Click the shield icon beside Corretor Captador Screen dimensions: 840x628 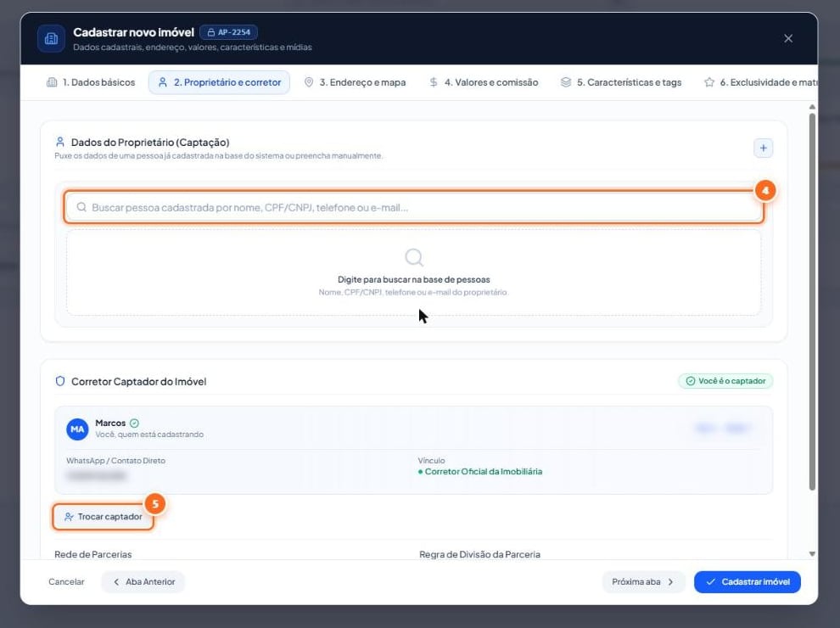pos(60,381)
